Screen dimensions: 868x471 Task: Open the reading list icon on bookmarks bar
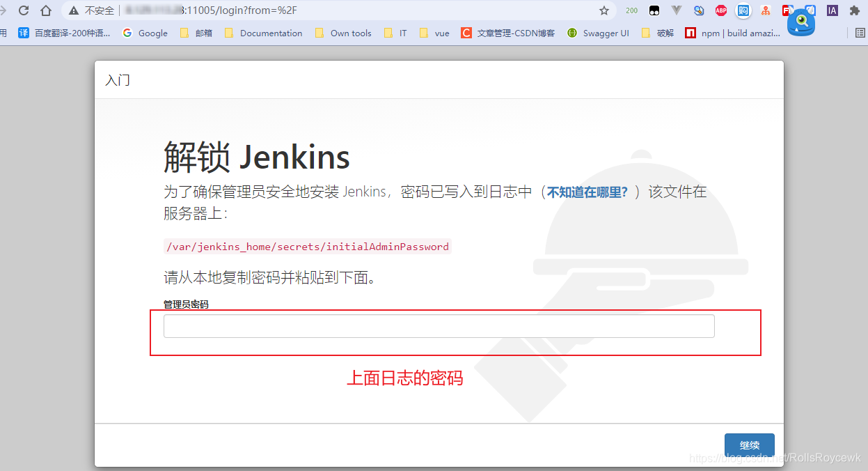861,33
